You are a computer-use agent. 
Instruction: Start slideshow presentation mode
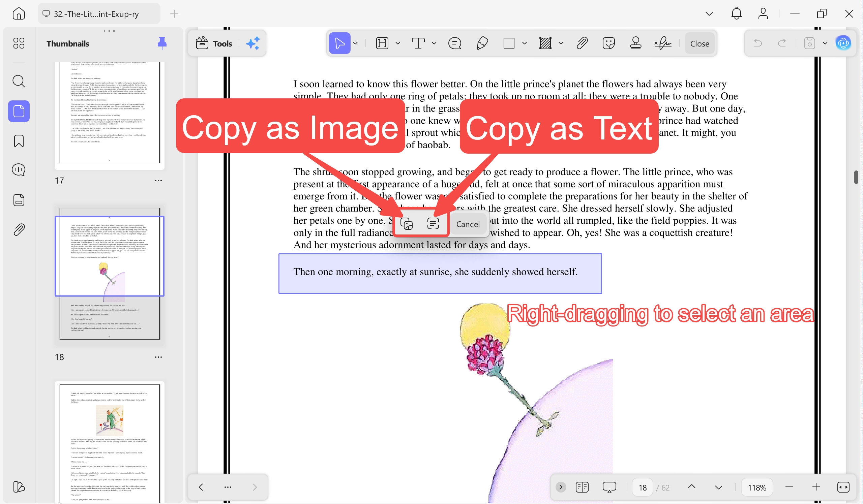609,487
